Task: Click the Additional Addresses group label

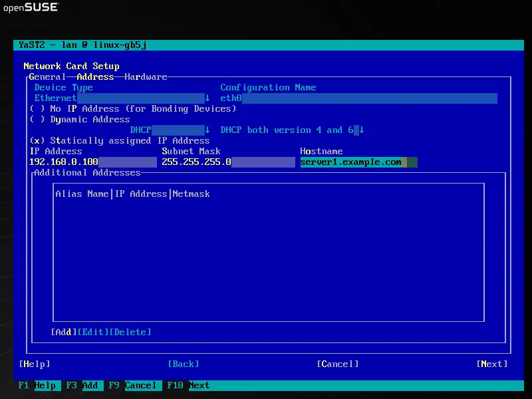Action: 87,173
